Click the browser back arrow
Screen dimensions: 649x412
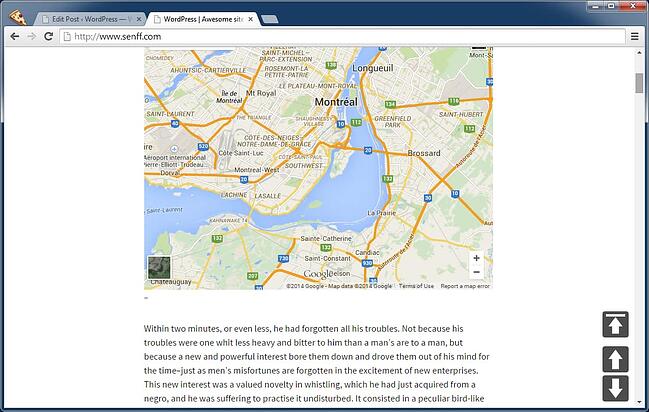point(15,36)
